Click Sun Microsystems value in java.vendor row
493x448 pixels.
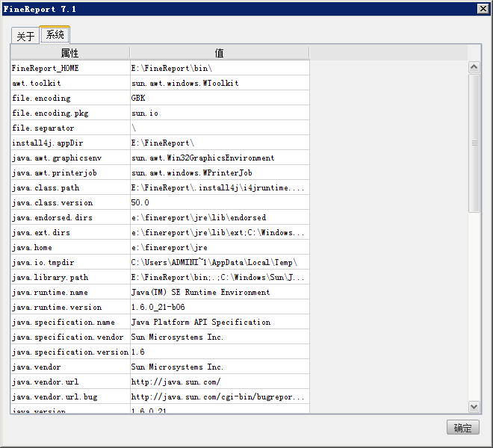click(220, 367)
